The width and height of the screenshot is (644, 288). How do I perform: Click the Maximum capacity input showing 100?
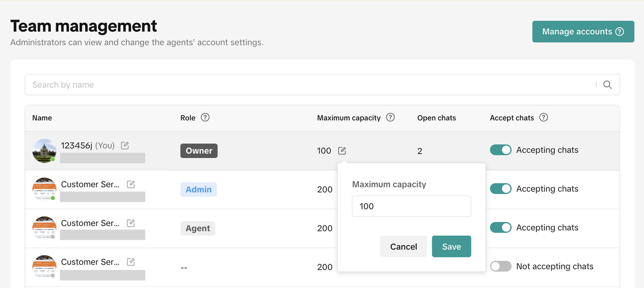pyautogui.click(x=411, y=206)
